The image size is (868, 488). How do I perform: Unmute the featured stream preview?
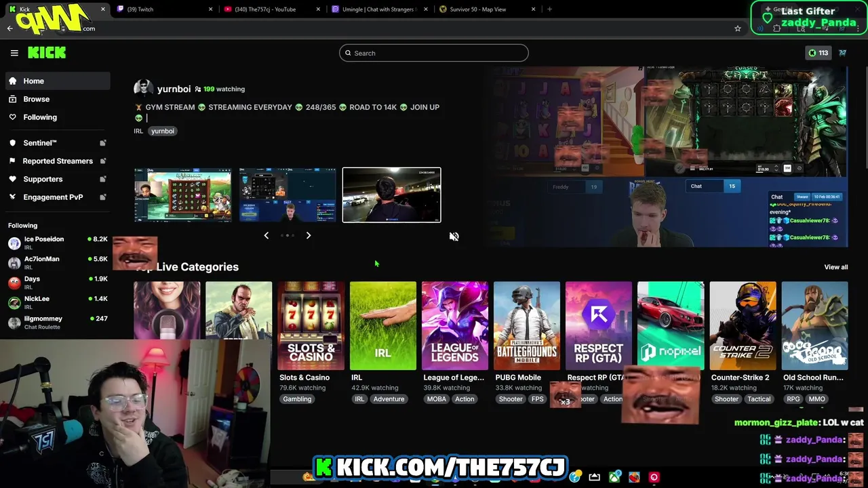pos(454,236)
